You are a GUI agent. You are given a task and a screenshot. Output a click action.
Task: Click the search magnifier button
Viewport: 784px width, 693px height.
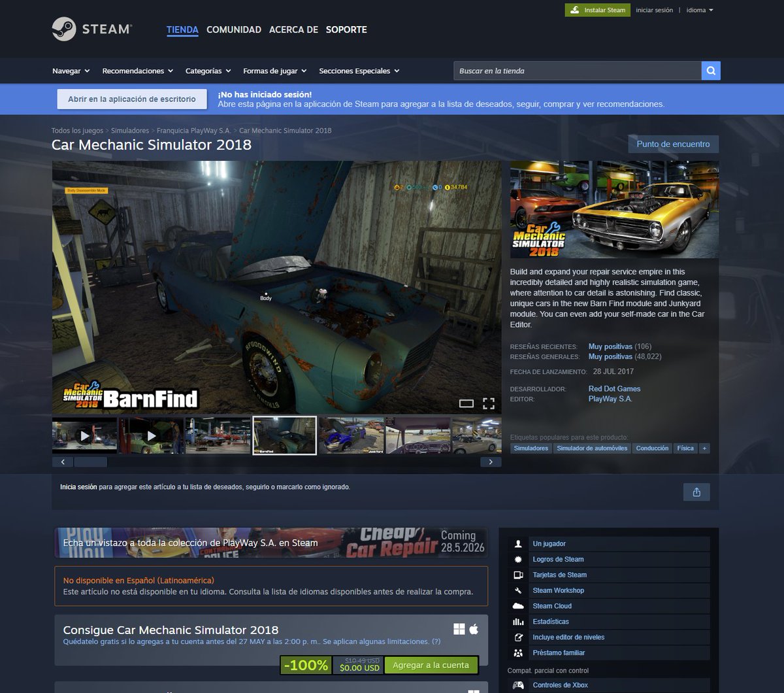click(x=711, y=71)
